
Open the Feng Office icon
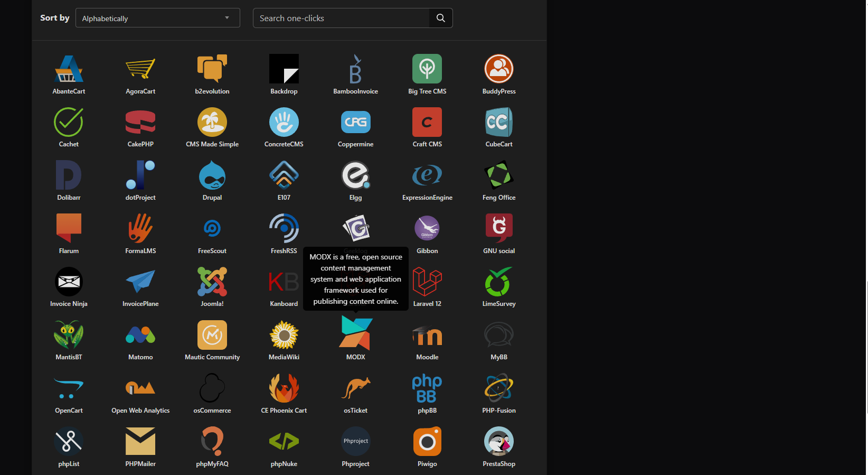[x=499, y=175]
